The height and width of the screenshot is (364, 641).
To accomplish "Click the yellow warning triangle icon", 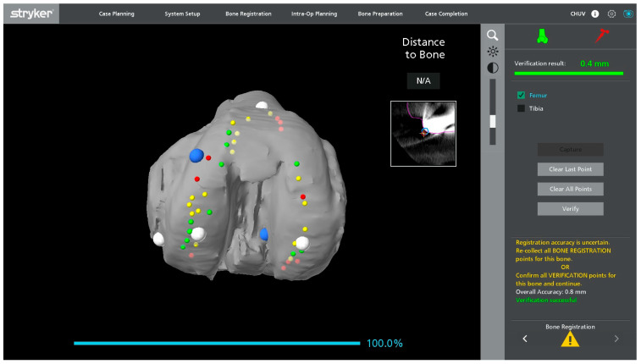I will 570,339.
